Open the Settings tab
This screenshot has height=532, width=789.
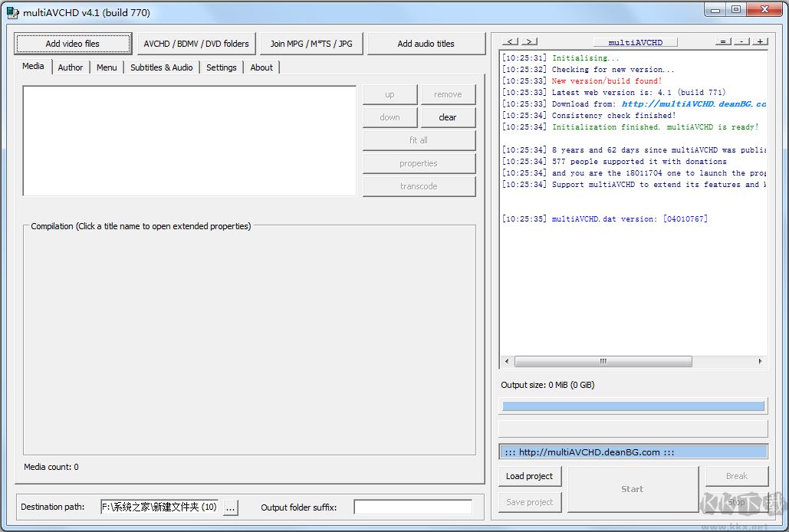click(x=222, y=67)
